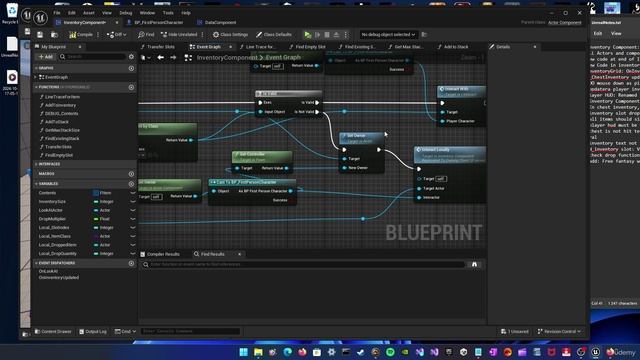Open the Revision Control dropdown
640x360 pixels.
click(x=559, y=331)
